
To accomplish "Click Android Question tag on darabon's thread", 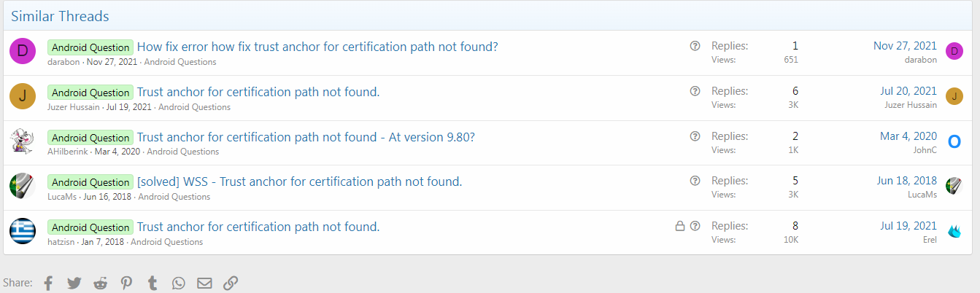I will pos(90,47).
